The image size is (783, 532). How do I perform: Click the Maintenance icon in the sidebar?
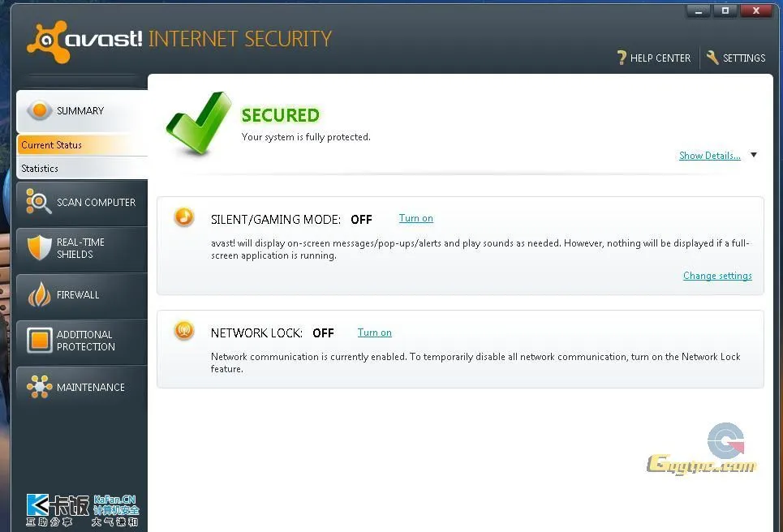click(39, 387)
